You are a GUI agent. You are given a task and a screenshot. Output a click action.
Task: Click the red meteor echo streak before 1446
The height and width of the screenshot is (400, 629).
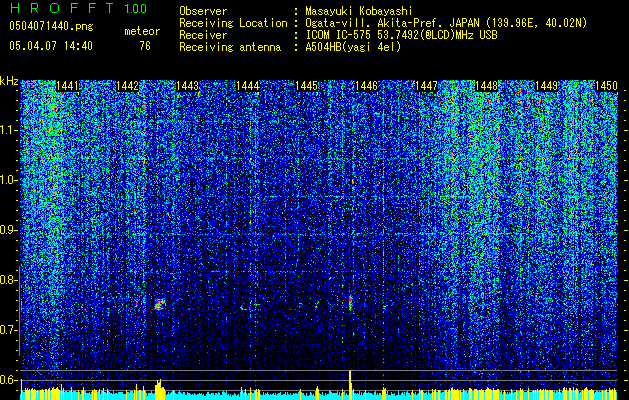350,303
